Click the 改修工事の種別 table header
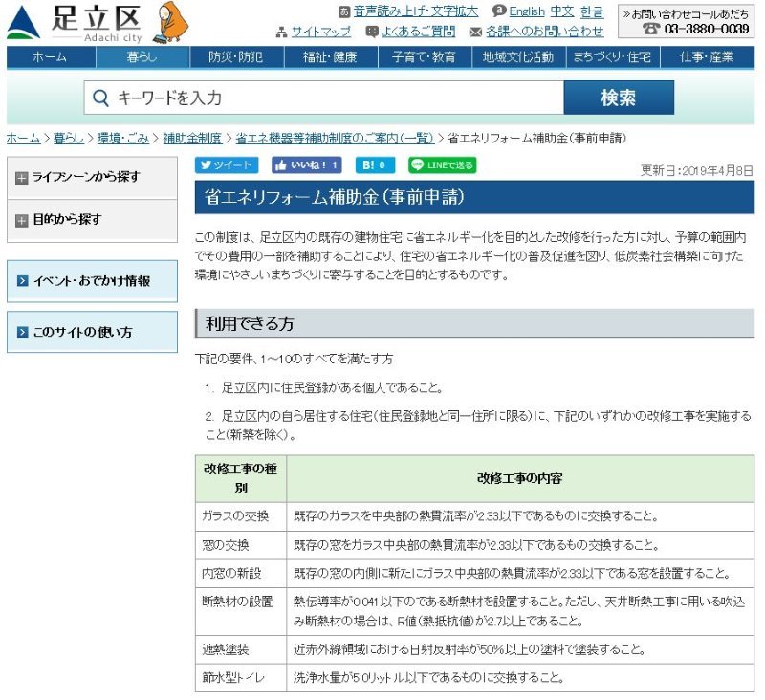 tap(241, 478)
